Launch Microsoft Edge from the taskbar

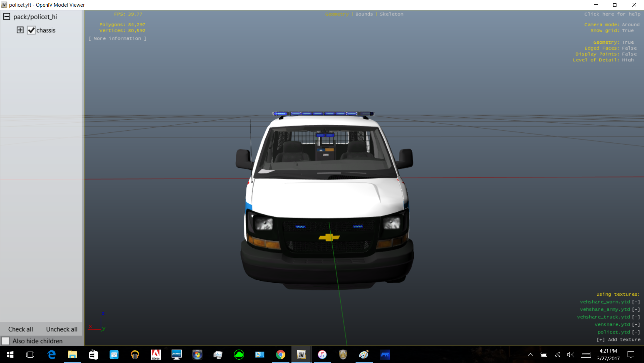click(x=51, y=355)
